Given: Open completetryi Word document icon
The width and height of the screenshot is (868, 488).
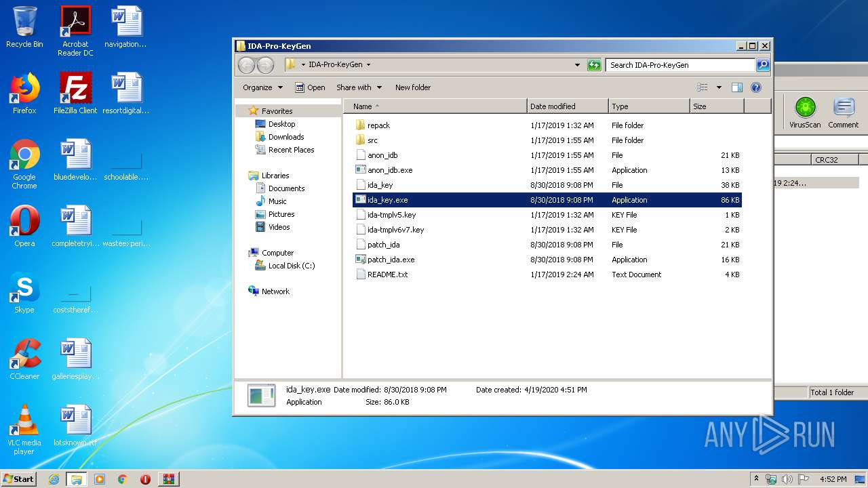Looking at the screenshot, I should [75, 226].
